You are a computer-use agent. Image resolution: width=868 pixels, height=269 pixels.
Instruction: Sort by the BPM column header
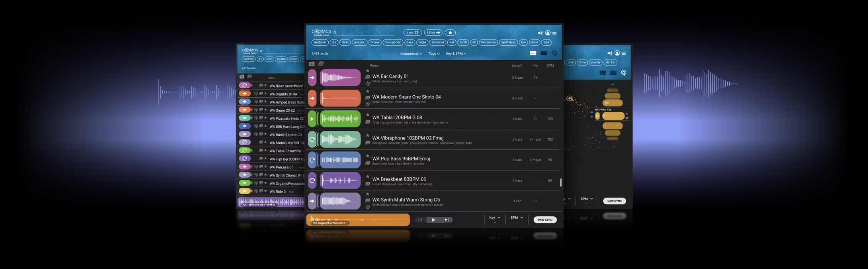tap(550, 66)
